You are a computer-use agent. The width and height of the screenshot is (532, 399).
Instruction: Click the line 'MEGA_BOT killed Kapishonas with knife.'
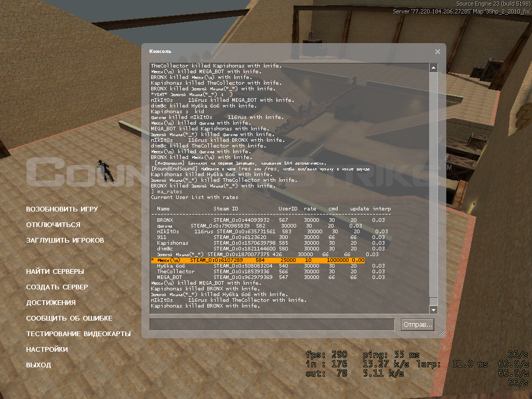click(210, 129)
